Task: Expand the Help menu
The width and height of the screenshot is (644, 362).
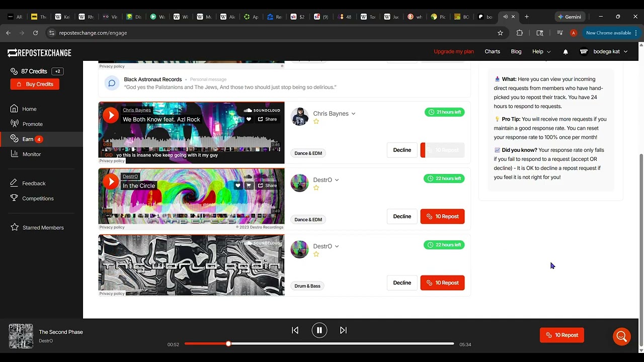Action: tap(541, 51)
